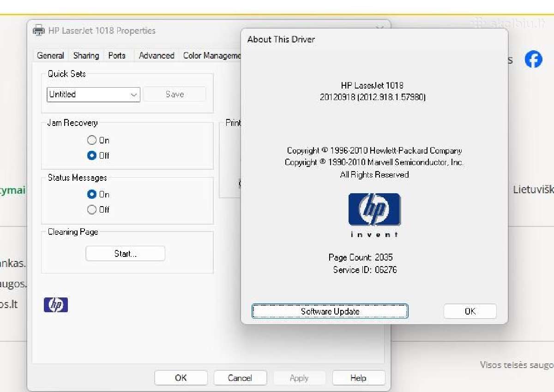
Task: Open the Facebook icon on the webpage
Action: pos(533,59)
